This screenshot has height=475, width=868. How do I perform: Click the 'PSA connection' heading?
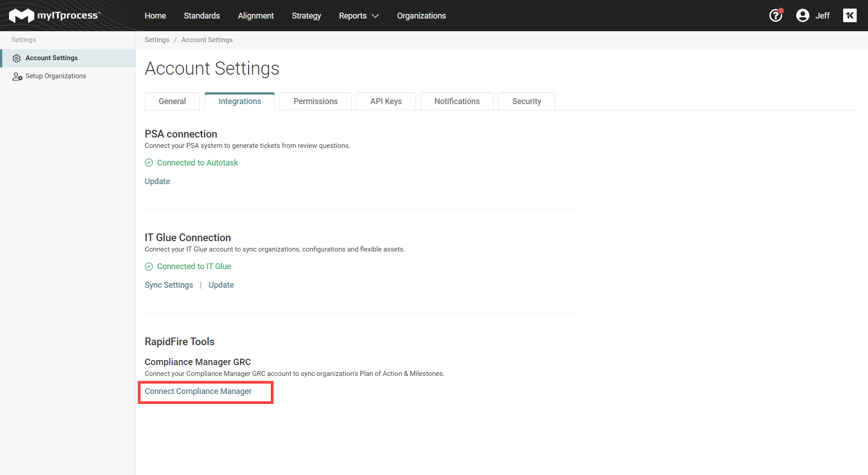(181, 134)
